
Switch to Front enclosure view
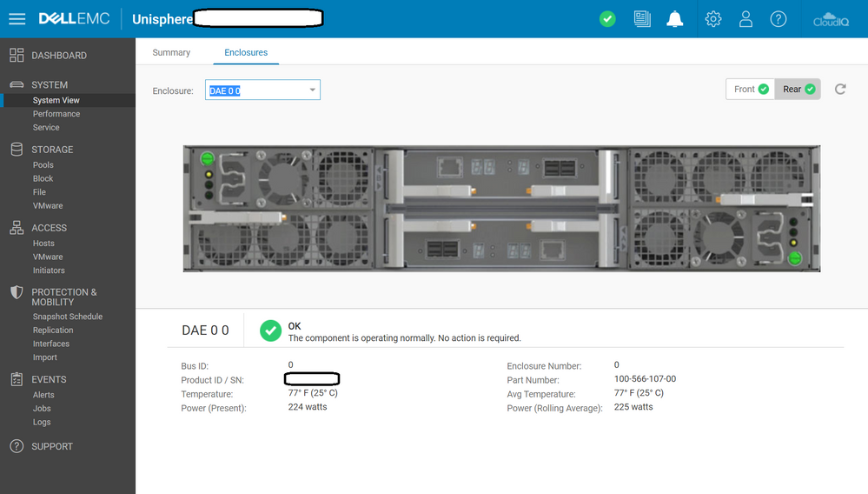pos(751,89)
